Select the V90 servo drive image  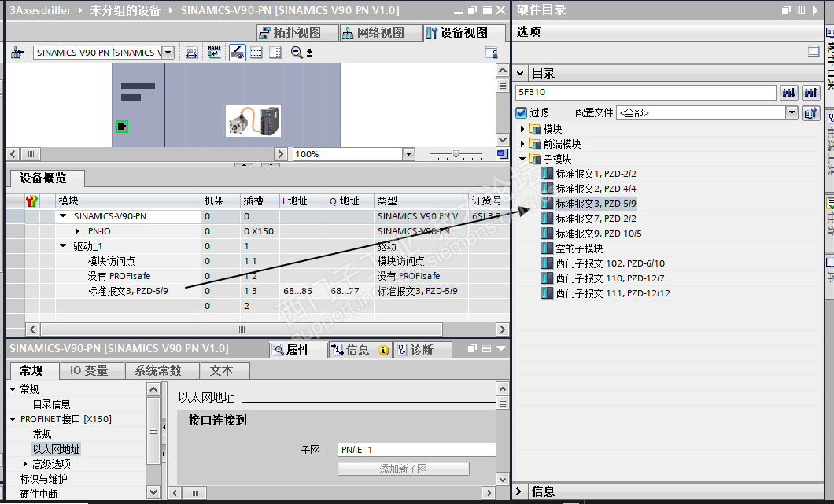253,121
